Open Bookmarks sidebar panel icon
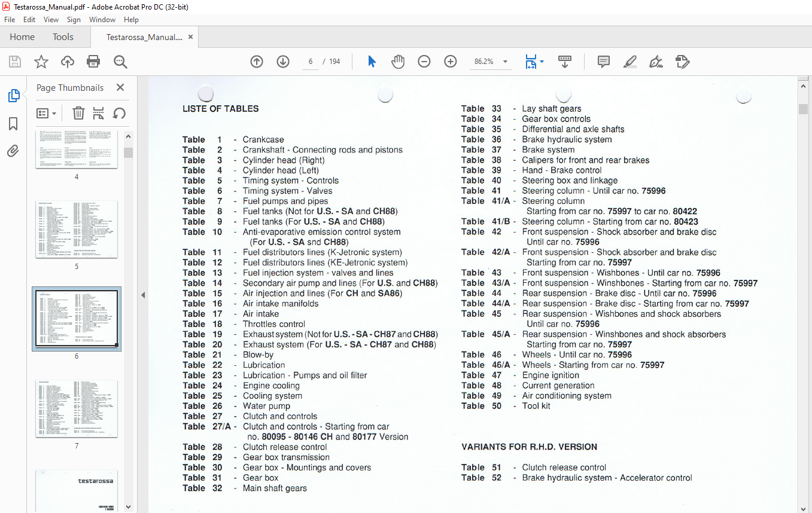This screenshot has height=513, width=812. tap(13, 124)
